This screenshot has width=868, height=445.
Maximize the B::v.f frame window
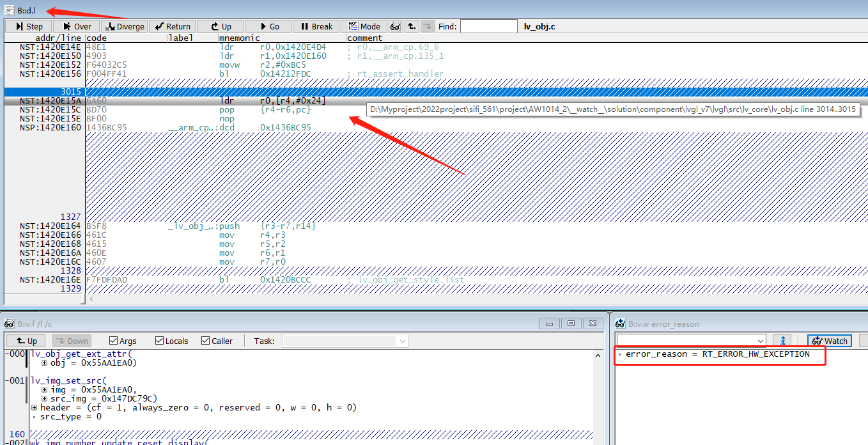pos(571,324)
